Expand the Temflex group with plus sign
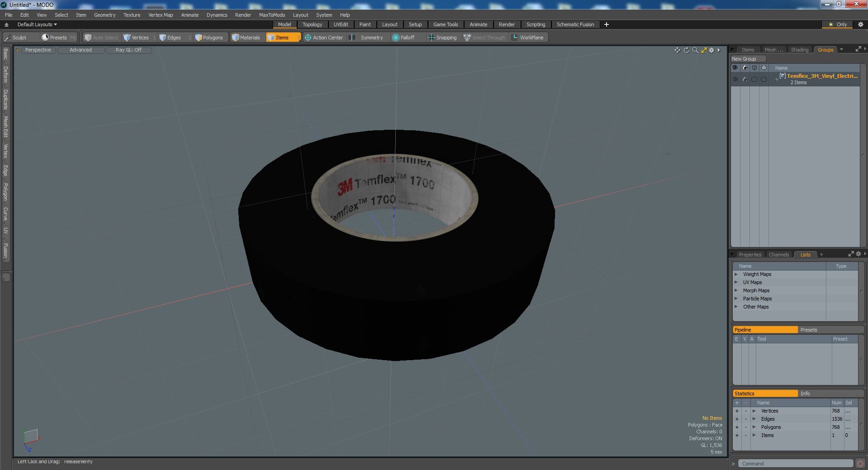 pyautogui.click(x=777, y=80)
